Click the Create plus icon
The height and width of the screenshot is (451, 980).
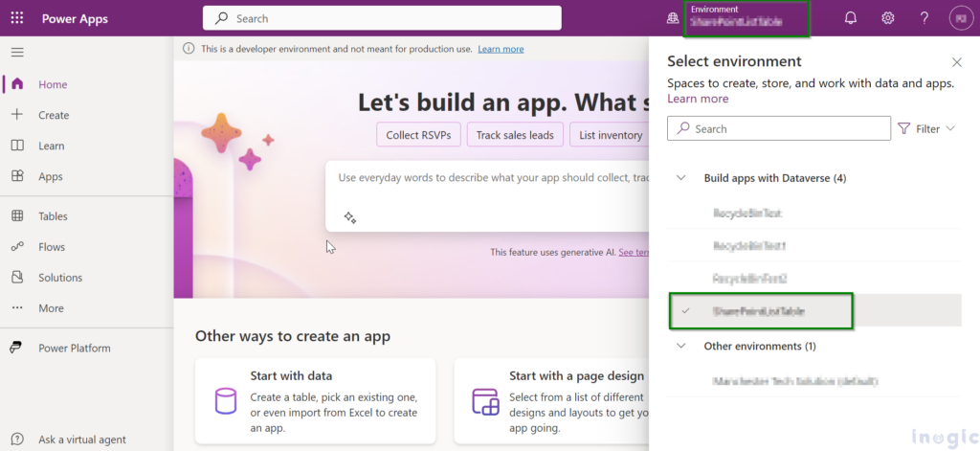[17, 115]
